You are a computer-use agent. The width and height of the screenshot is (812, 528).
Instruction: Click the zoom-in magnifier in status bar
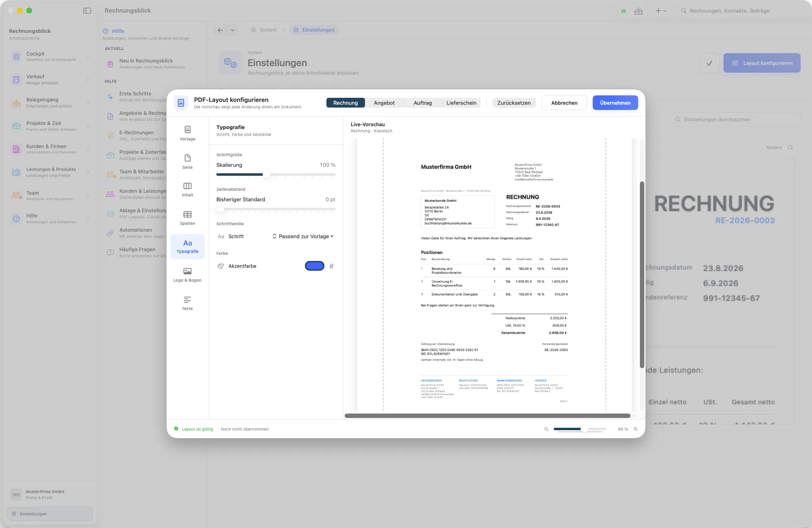636,429
